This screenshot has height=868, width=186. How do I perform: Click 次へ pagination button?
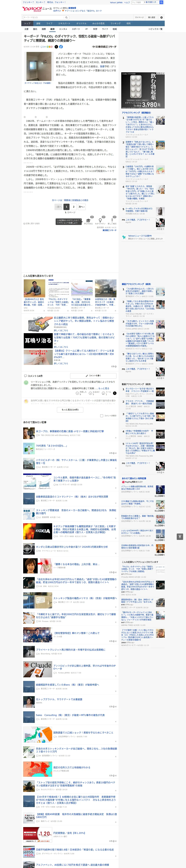pos(82,207)
